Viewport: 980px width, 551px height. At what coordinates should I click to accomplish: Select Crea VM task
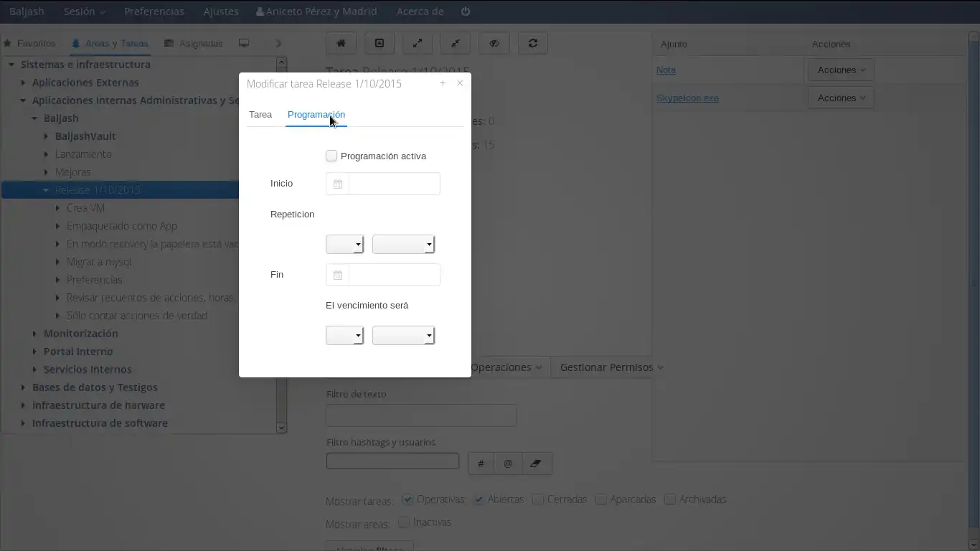(86, 208)
